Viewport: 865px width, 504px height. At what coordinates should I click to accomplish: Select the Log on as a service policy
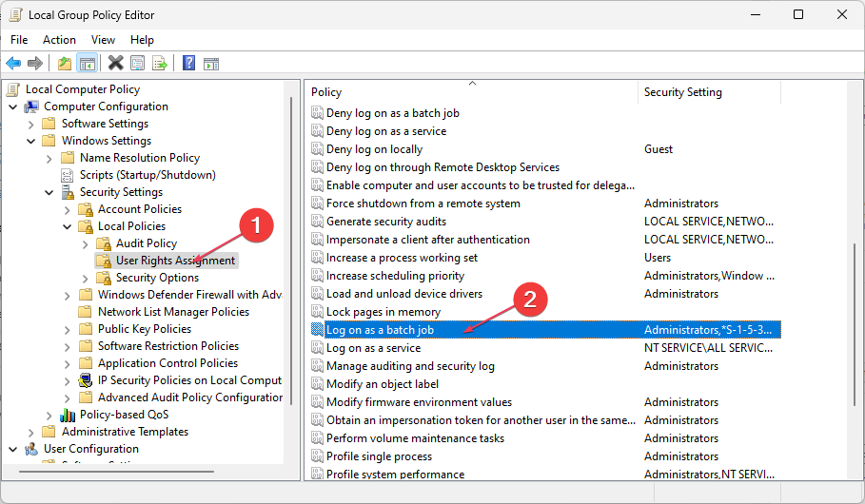(373, 348)
